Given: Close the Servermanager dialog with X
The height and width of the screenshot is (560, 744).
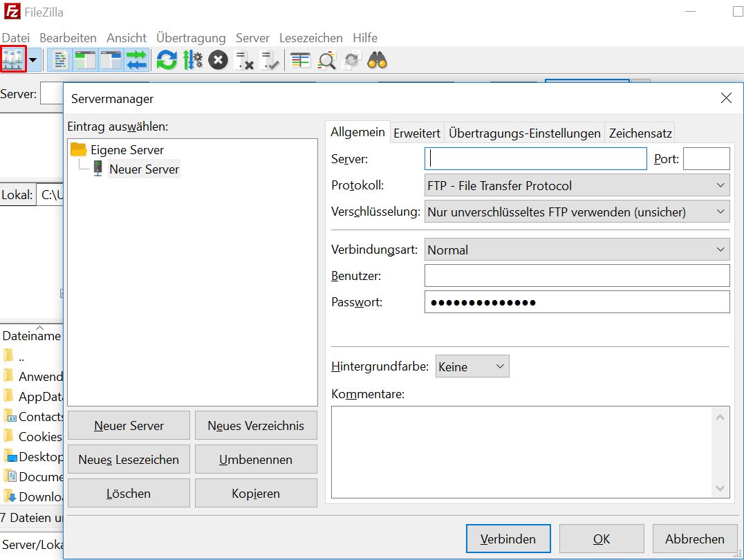Looking at the screenshot, I should tap(726, 98).
